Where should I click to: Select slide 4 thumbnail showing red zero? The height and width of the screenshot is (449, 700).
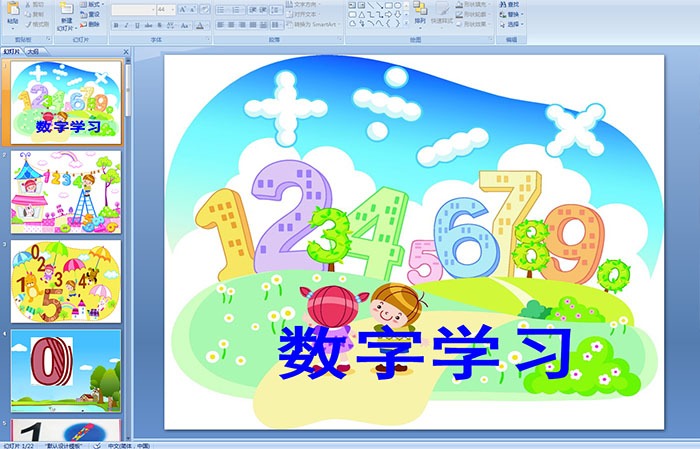tap(66, 371)
